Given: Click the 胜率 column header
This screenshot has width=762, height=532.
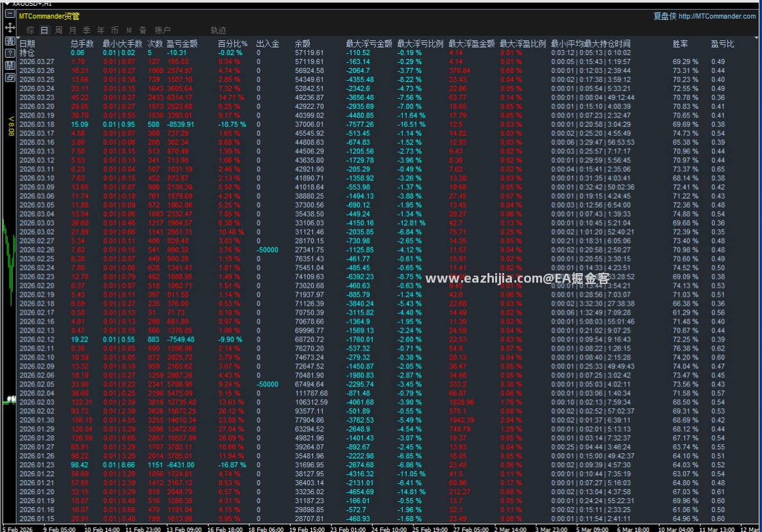Looking at the screenshot, I should [681, 44].
